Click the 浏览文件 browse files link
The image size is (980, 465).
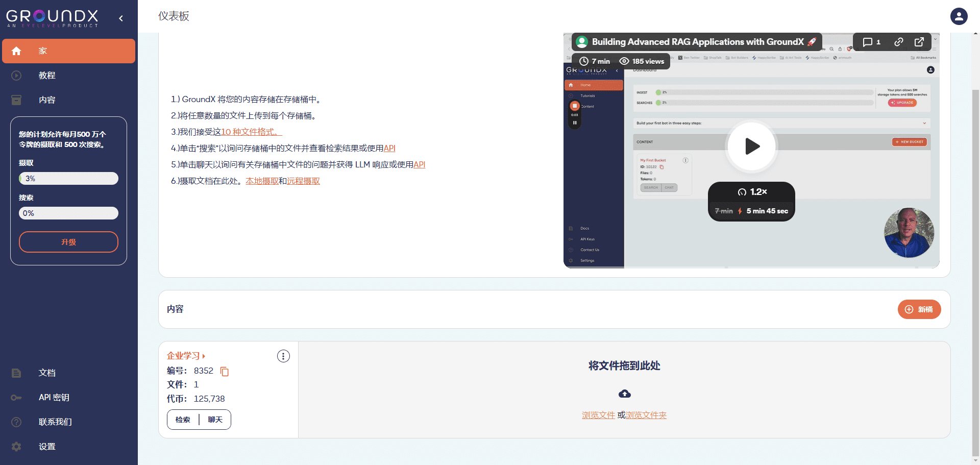pyautogui.click(x=598, y=415)
